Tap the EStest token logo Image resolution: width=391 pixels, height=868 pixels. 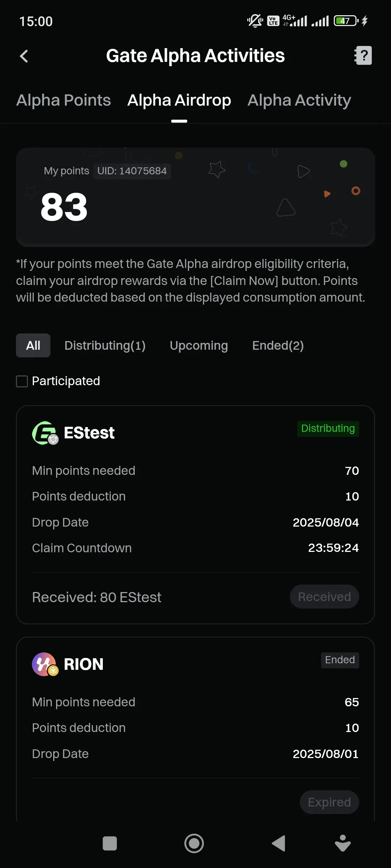coord(45,433)
